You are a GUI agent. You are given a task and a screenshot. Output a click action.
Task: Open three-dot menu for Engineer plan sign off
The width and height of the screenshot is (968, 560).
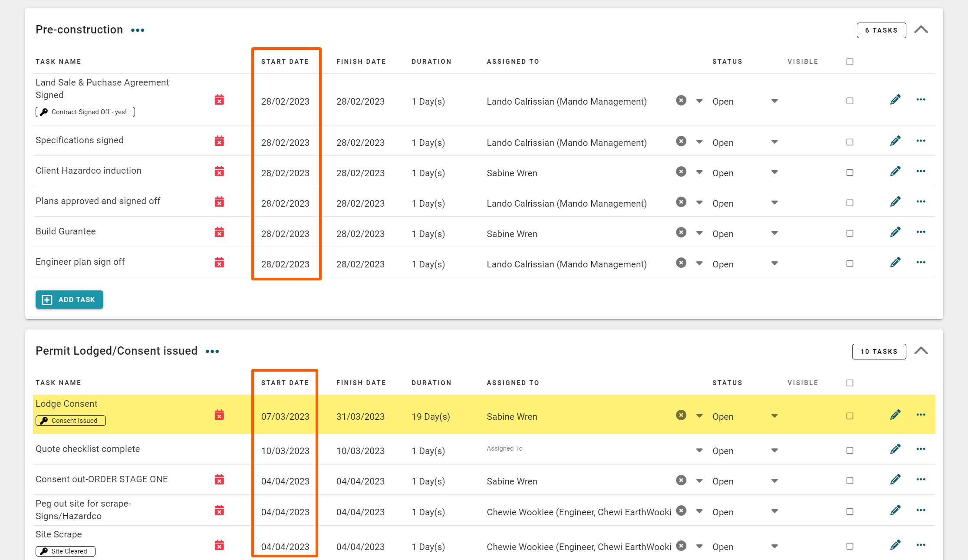pos(921,262)
